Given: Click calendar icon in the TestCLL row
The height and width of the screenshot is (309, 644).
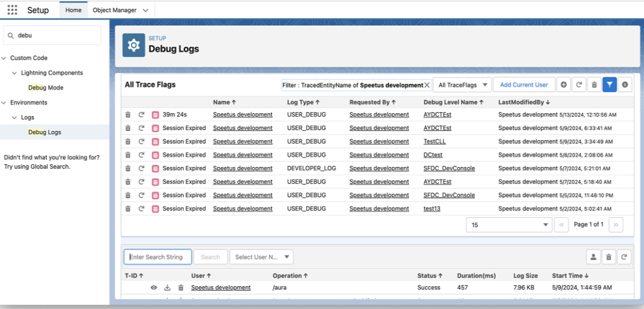Looking at the screenshot, I should coord(155,142).
